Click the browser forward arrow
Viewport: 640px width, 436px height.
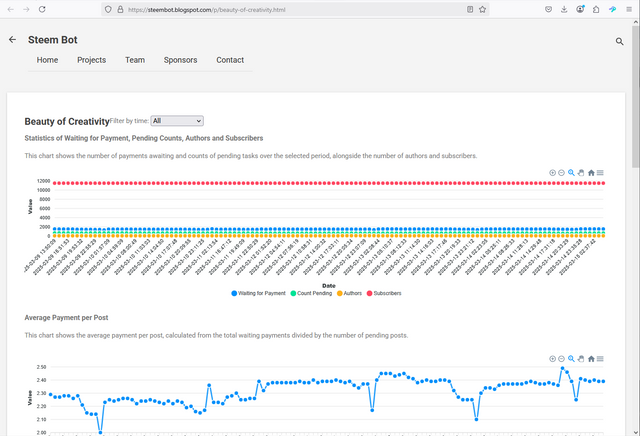pos(26,9)
